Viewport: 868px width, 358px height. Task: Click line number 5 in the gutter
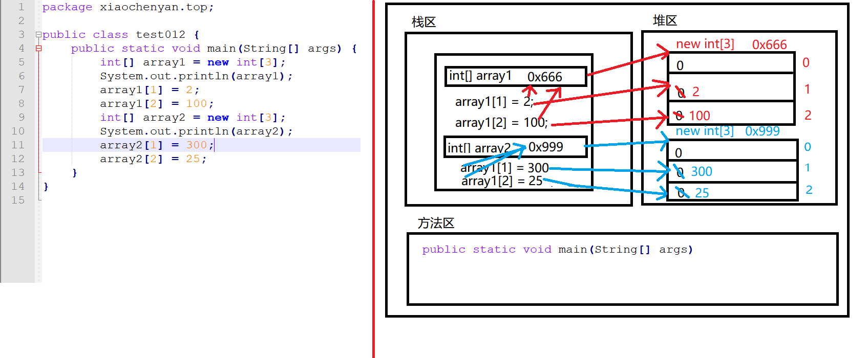[x=21, y=62]
